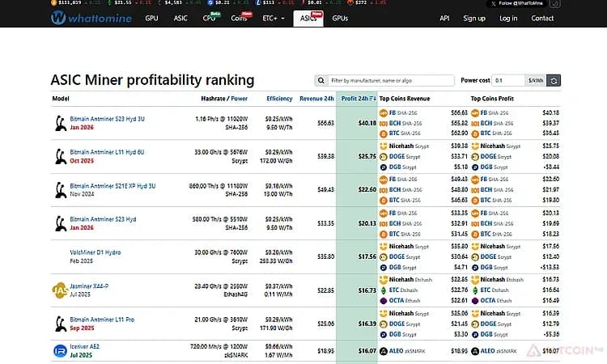
Task: Click OCTA icon in Jasminer revenue list
Action: click(384, 301)
